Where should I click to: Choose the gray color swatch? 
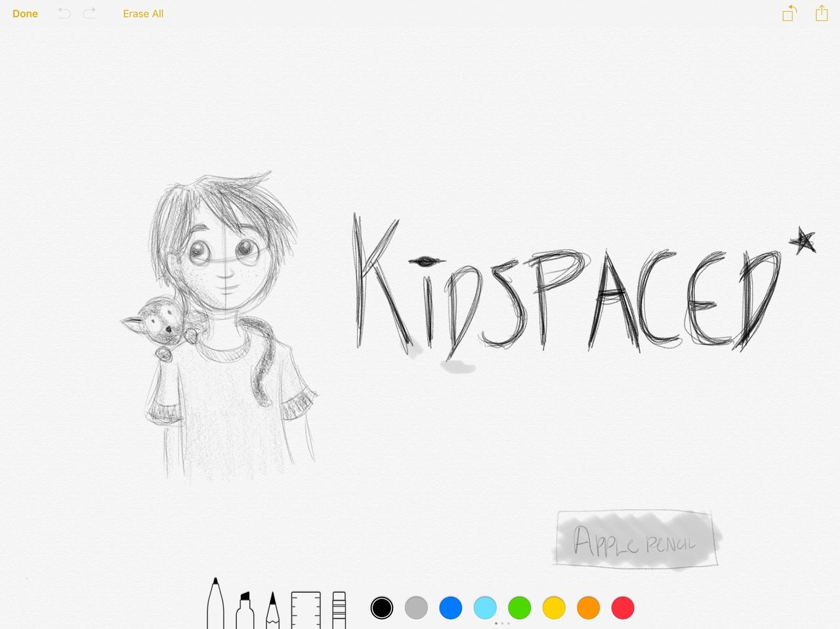(x=416, y=608)
